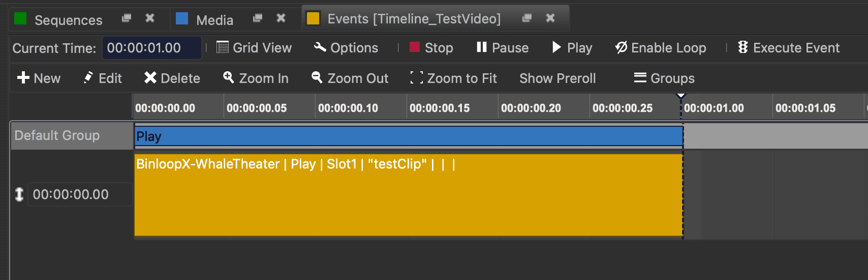Delete the selected event
The width and height of the screenshot is (868, 280).
pos(172,78)
